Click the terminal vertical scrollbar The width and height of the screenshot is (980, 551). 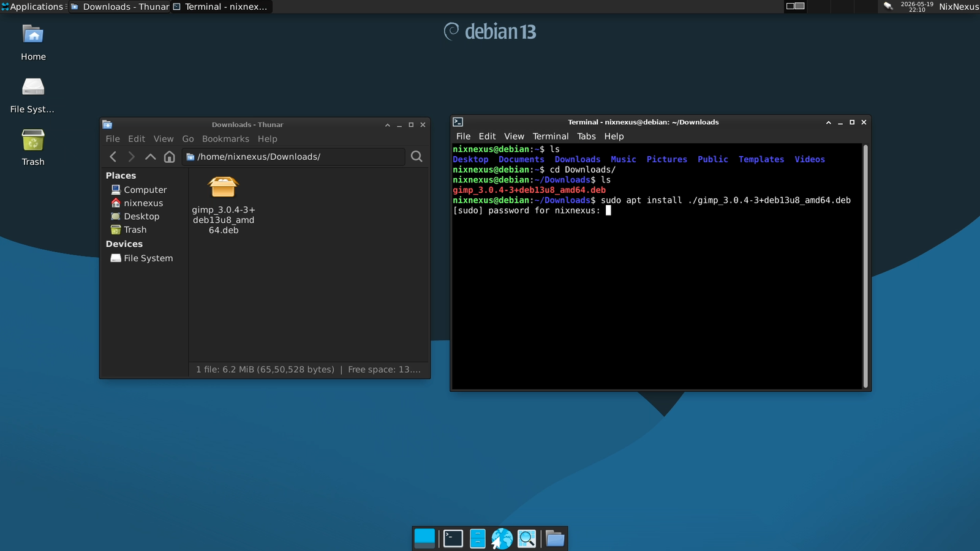coord(865,266)
